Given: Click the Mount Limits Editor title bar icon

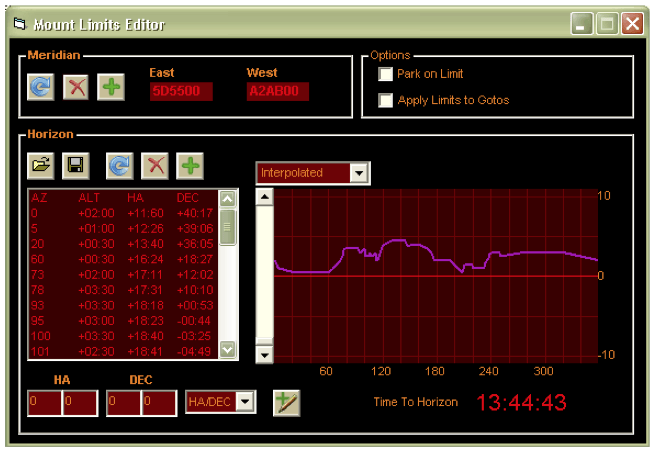Looking at the screenshot, I should pyautogui.click(x=20, y=24).
